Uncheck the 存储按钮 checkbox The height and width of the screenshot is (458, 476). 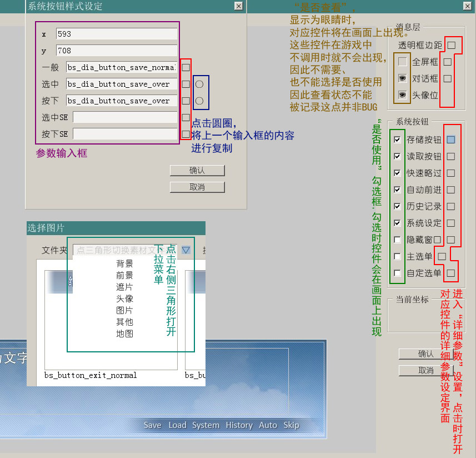[x=397, y=140]
